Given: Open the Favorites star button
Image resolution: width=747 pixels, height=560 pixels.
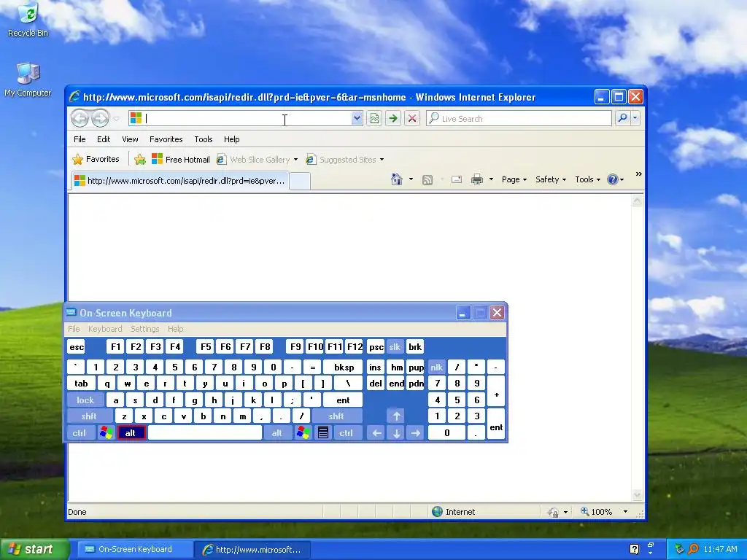Looking at the screenshot, I should 96,159.
